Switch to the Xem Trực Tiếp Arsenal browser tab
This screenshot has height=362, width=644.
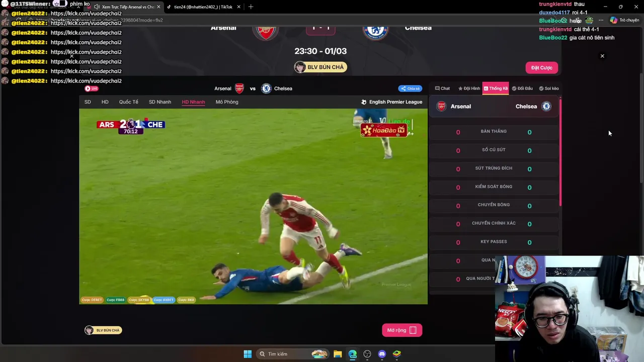(127, 7)
